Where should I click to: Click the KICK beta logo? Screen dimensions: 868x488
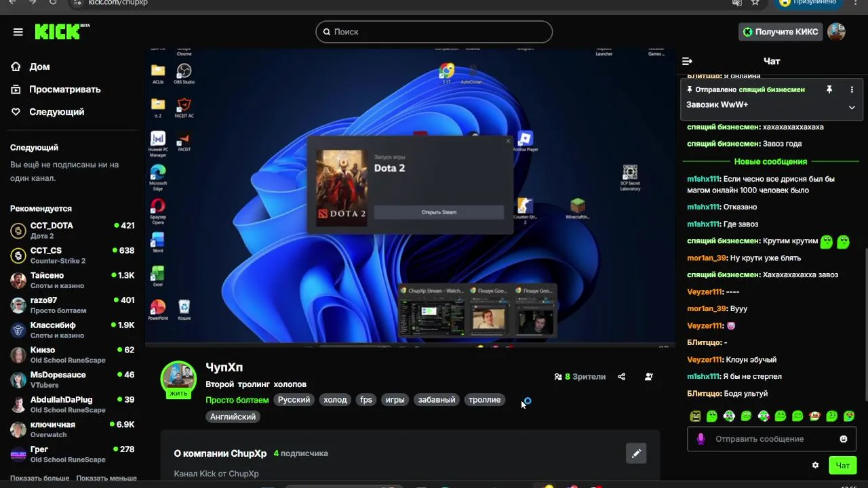tap(62, 31)
